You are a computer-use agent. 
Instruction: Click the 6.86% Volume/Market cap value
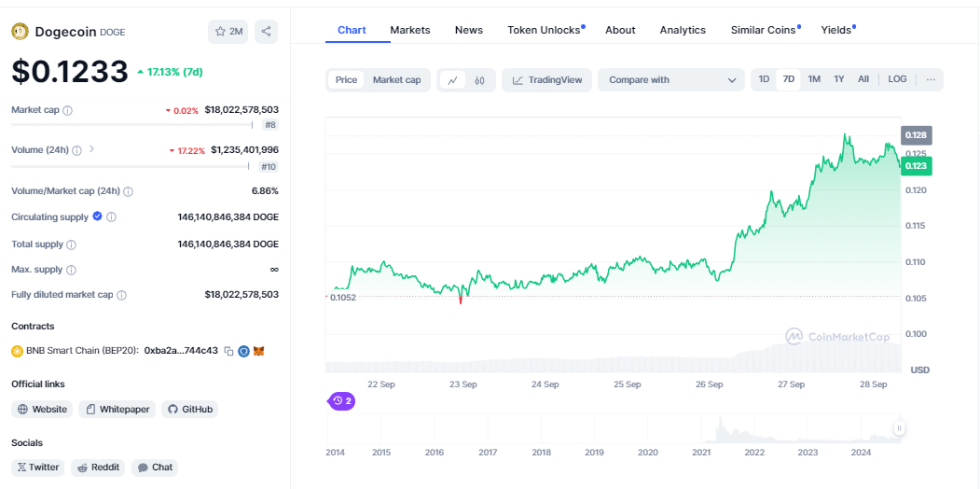[x=265, y=190]
